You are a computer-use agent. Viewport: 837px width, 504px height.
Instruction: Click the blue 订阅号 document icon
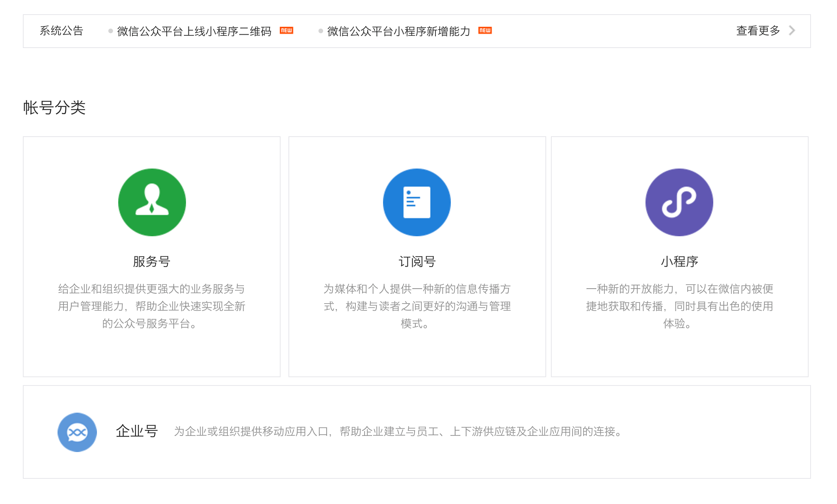click(x=417, y=202)
